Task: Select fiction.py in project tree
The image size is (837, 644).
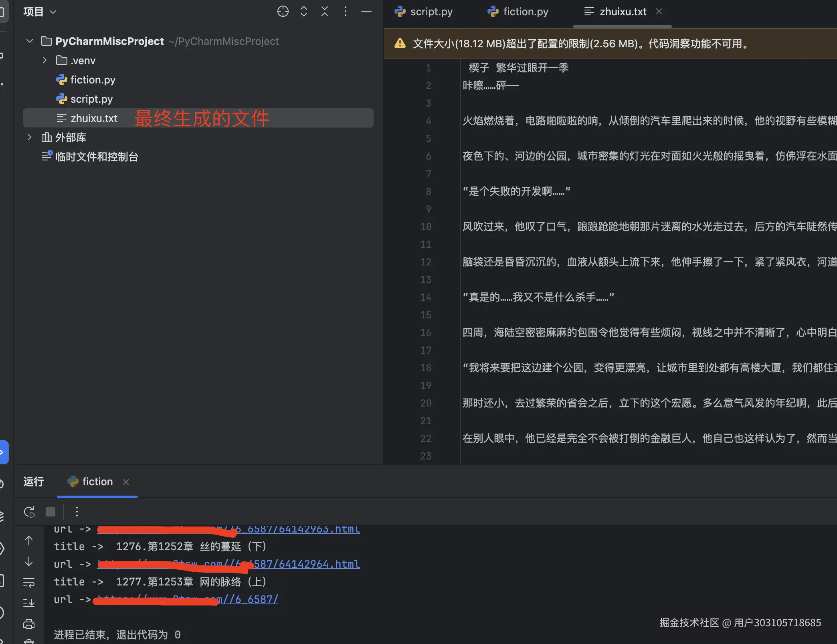Action: (x=93, y=79)
